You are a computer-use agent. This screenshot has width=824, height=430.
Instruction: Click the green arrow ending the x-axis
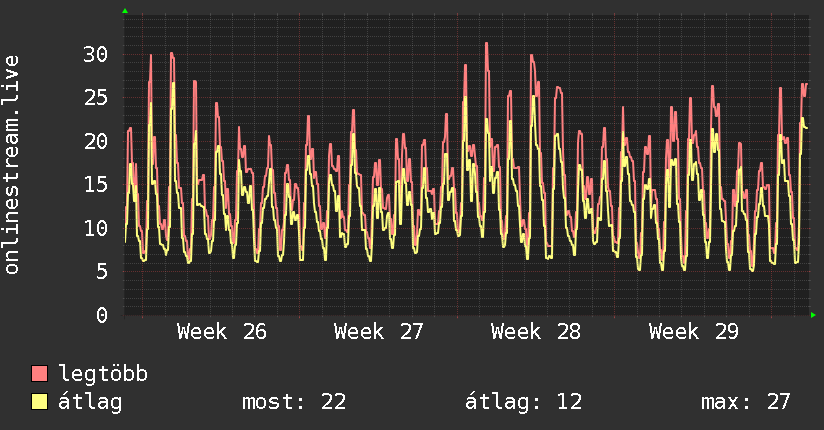[x=813, y=315]
